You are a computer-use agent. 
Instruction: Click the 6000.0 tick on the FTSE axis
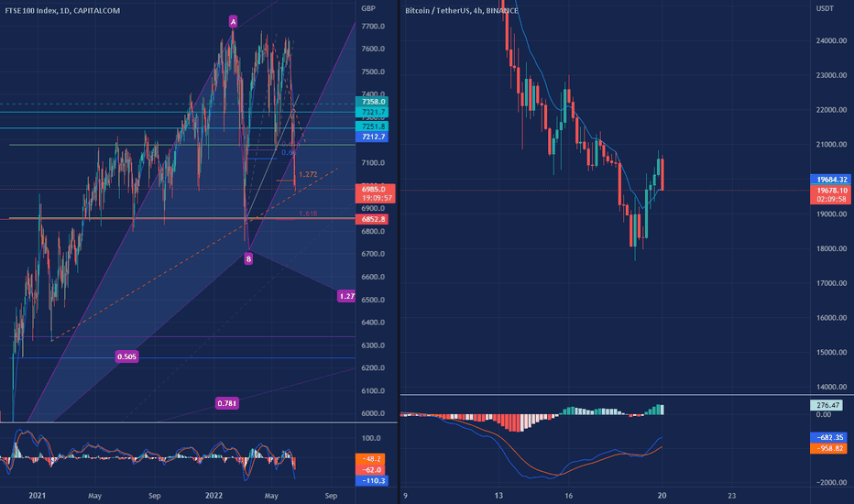pos(373,413)
